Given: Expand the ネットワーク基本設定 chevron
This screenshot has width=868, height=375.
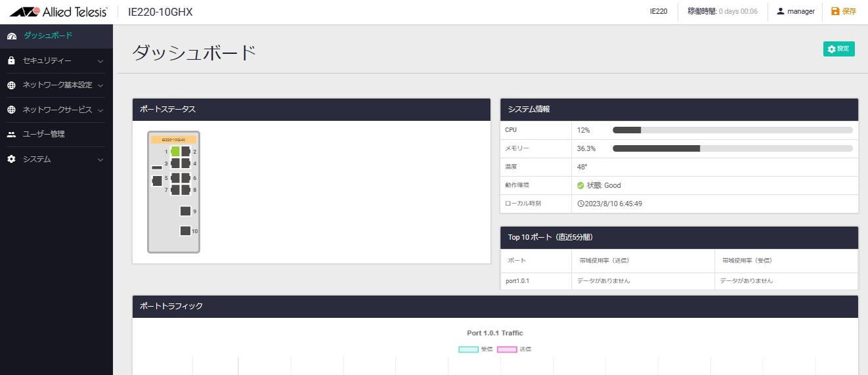Looking at the screenshot, I should pos(100,85).
